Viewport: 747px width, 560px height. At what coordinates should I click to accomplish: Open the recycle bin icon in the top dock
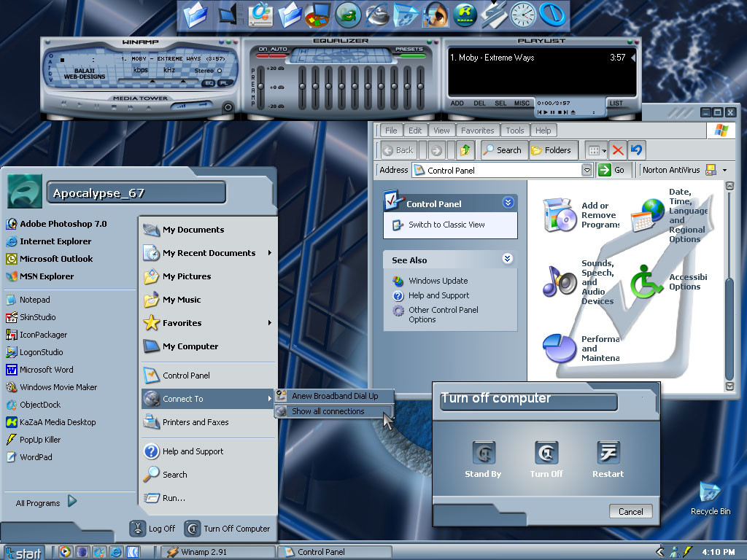coord(406,15)
